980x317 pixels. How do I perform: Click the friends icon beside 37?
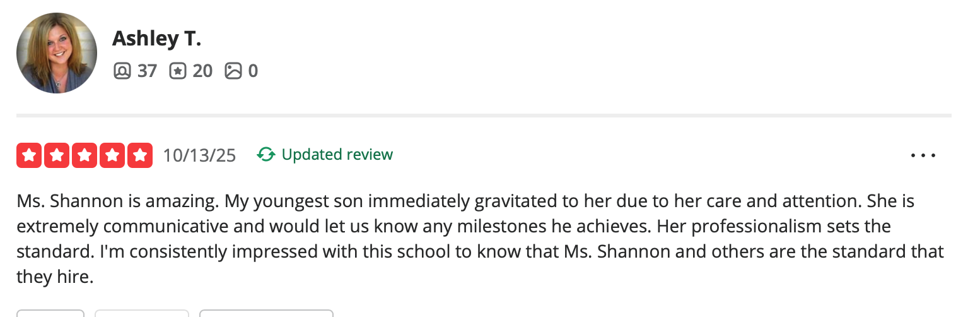pyautogui.click(x=122, y=71)
